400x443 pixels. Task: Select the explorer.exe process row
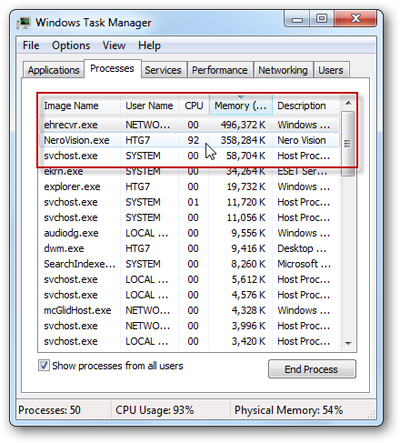(189, 186)
